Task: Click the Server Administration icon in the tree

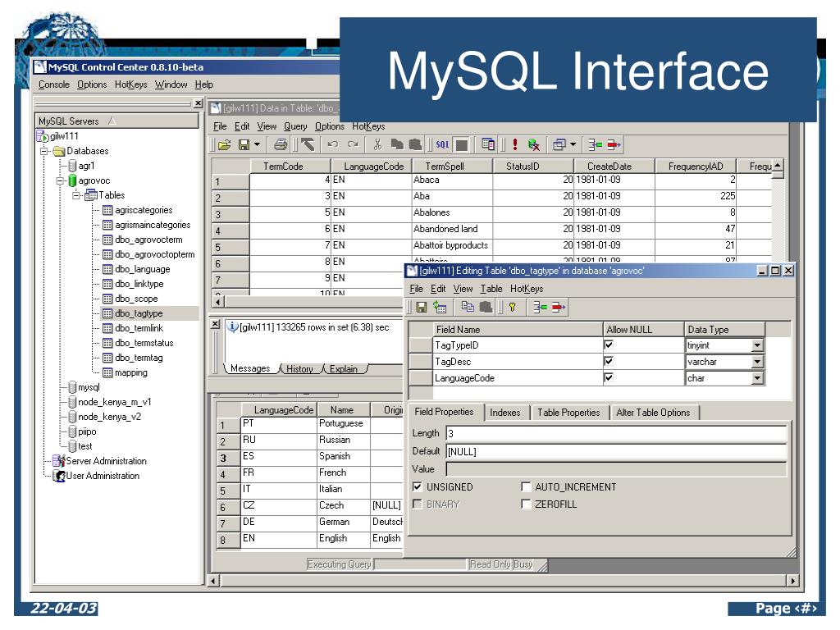Action: (x=58, y=461)
